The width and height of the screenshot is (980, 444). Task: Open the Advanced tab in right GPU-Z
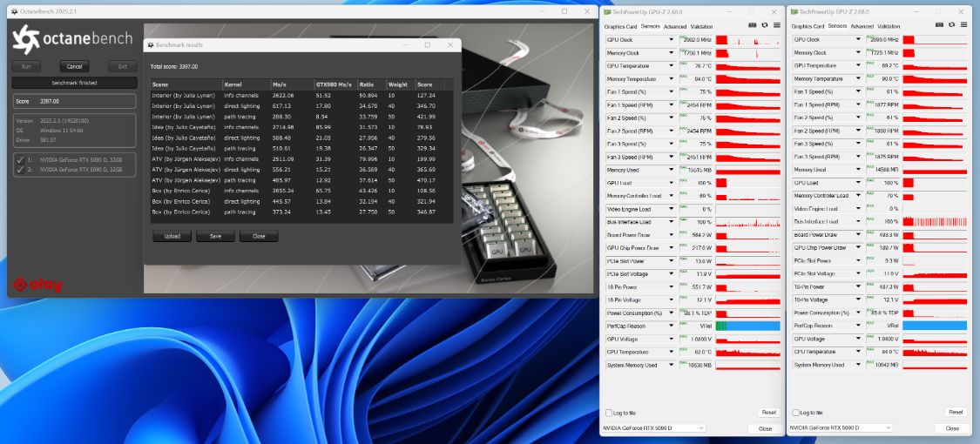pos(862,26)
